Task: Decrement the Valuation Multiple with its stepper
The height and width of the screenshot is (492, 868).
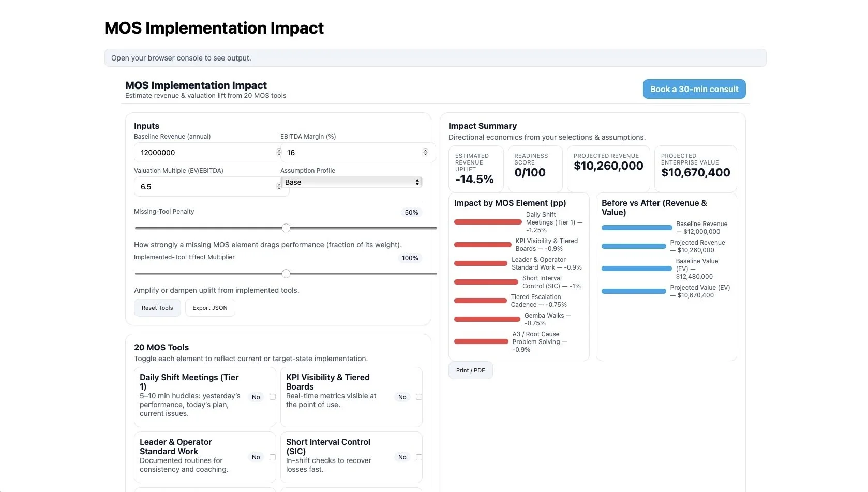Action: 279,189
